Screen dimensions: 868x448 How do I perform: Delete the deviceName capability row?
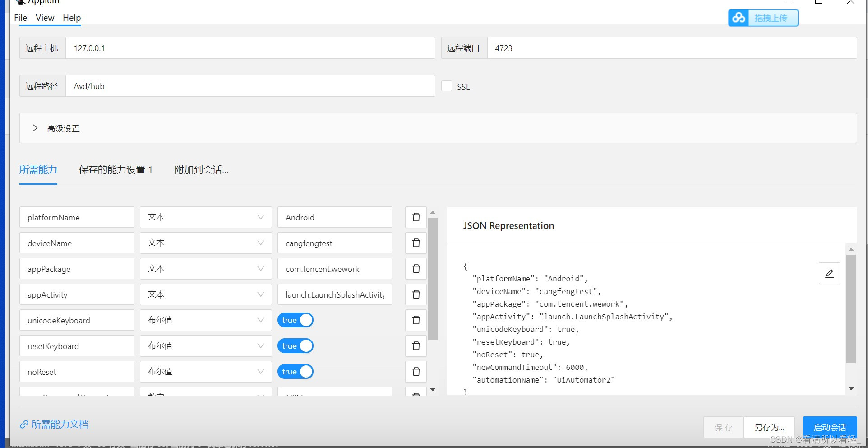416,243
